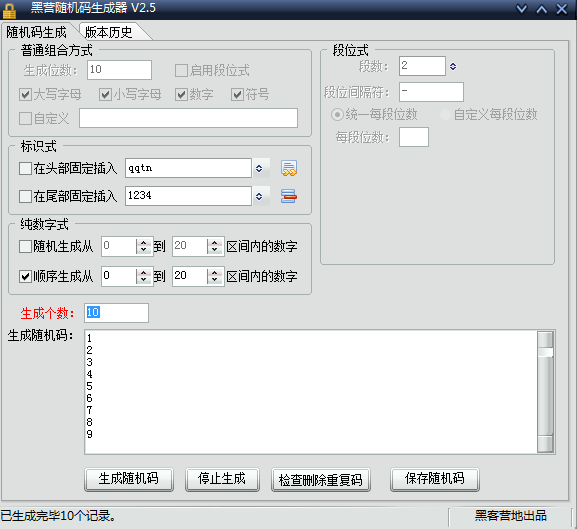Click the spinner on sequential end value 20
577x529 pixels.
pos(215,276)
